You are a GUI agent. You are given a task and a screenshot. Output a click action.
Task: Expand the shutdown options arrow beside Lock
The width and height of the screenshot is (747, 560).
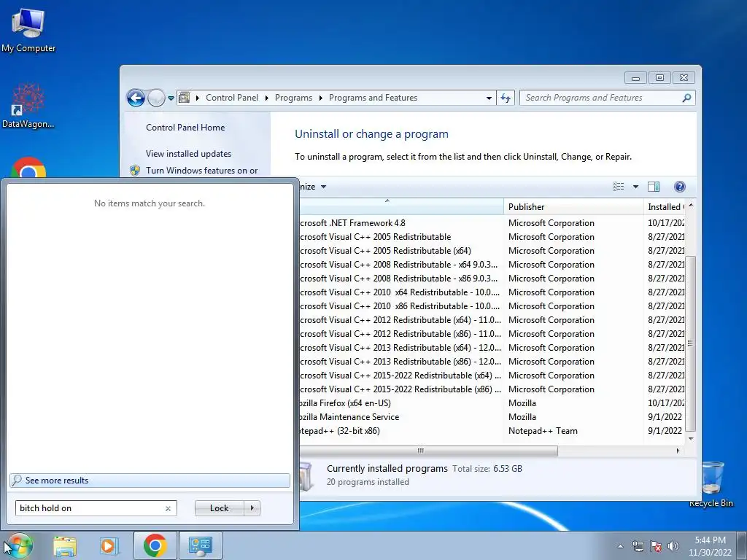[x=252, y=508]
